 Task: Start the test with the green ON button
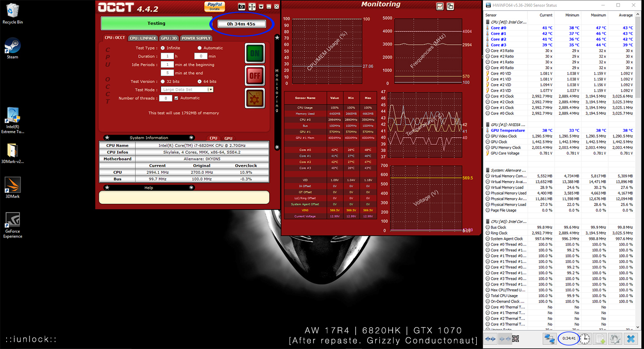point(255,53)
